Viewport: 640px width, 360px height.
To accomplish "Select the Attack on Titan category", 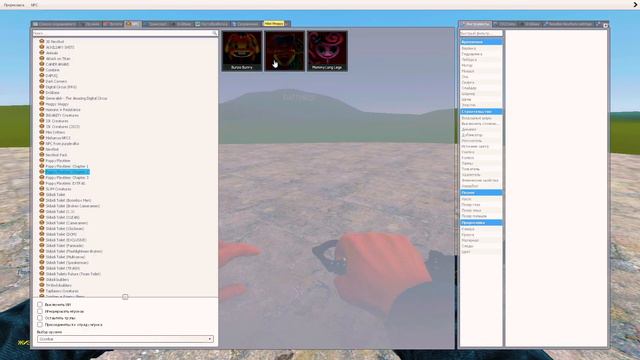I will click(x=58, y=58).
